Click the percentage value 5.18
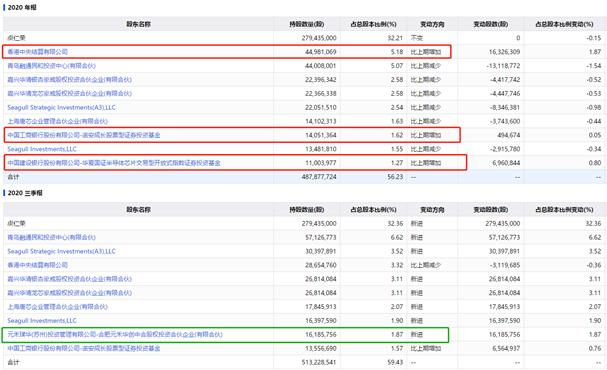Screen dimensions: 607x370 coord(397,52)
